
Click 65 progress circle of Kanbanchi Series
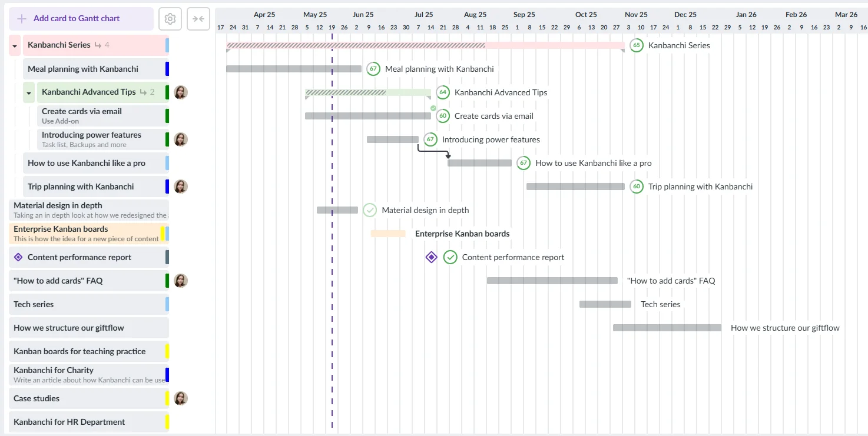click(637, 45)
